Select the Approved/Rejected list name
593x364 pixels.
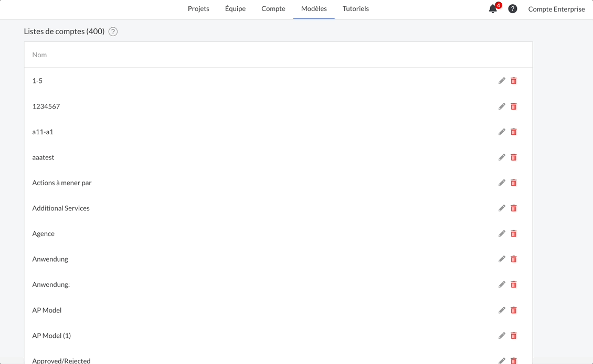[x=61, y=361]
